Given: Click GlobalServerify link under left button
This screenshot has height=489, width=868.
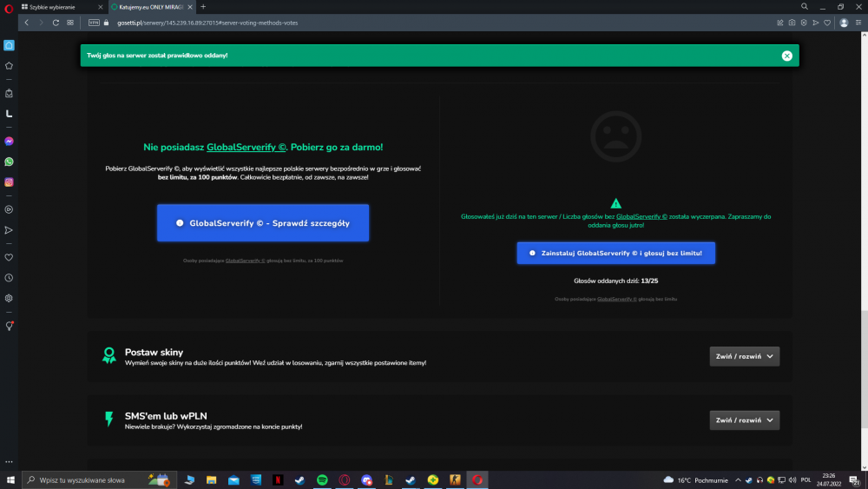Looking at the screenshot, I should pyautogui.click(x=246, y=261).
